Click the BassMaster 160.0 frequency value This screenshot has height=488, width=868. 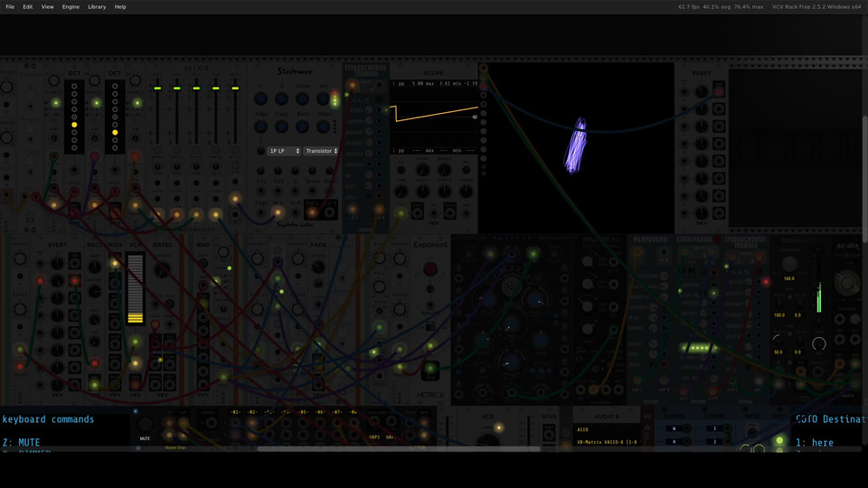788,279
